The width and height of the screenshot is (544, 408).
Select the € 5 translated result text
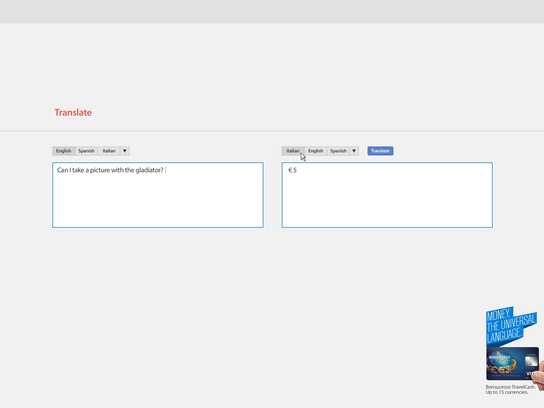[292, 170]
